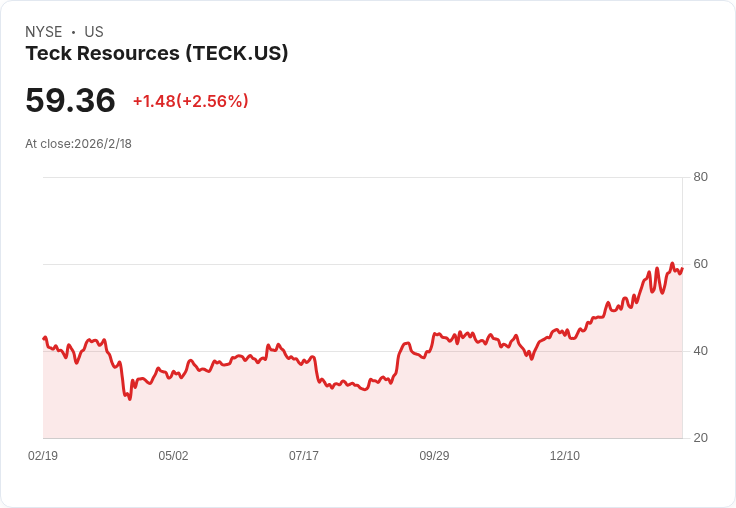Click the 40 y-axis price label
Screen dimensions: 736x508
[x=700, y=351]
